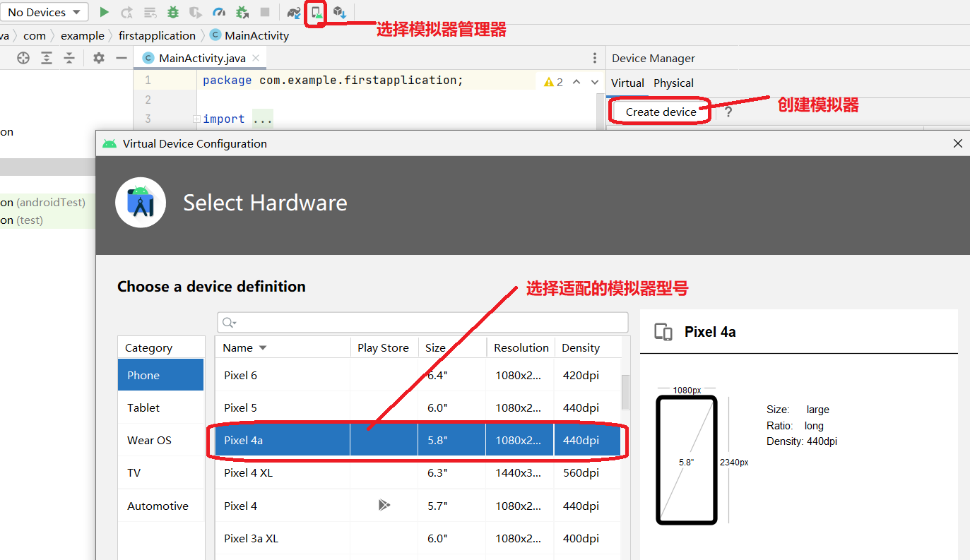Click the green Run app button

(105, 12)
